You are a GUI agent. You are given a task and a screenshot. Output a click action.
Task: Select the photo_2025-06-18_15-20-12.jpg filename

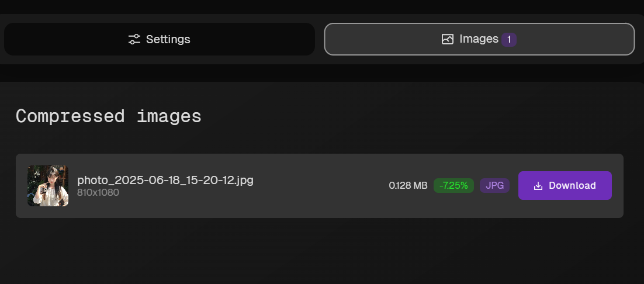[x=165, y=180]
